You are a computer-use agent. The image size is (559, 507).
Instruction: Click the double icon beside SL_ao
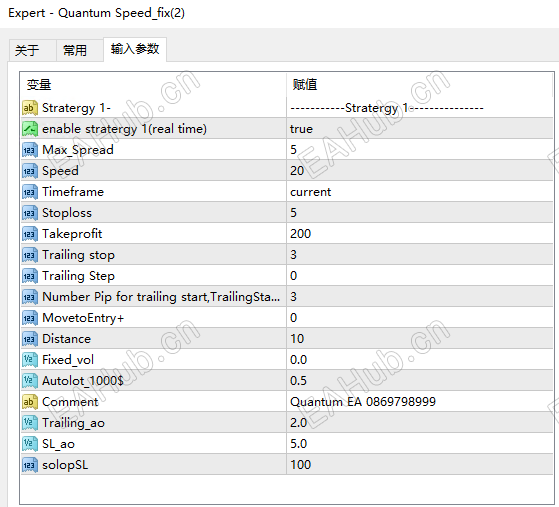[30, 444]
